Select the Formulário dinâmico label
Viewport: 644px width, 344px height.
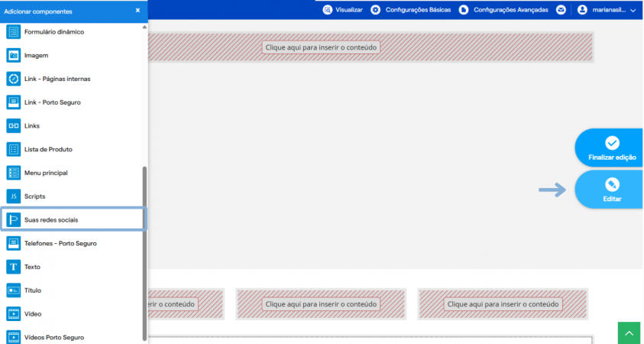[x=54, y=31]
